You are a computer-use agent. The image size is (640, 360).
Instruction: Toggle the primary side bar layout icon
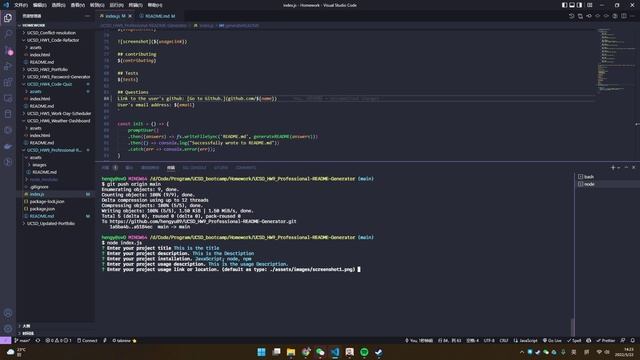(564, 5)
